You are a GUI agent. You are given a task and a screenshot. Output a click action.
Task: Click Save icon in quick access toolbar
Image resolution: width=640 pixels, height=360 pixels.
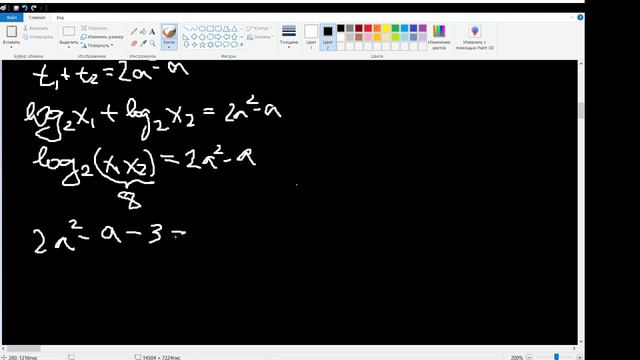coord(16,8)
